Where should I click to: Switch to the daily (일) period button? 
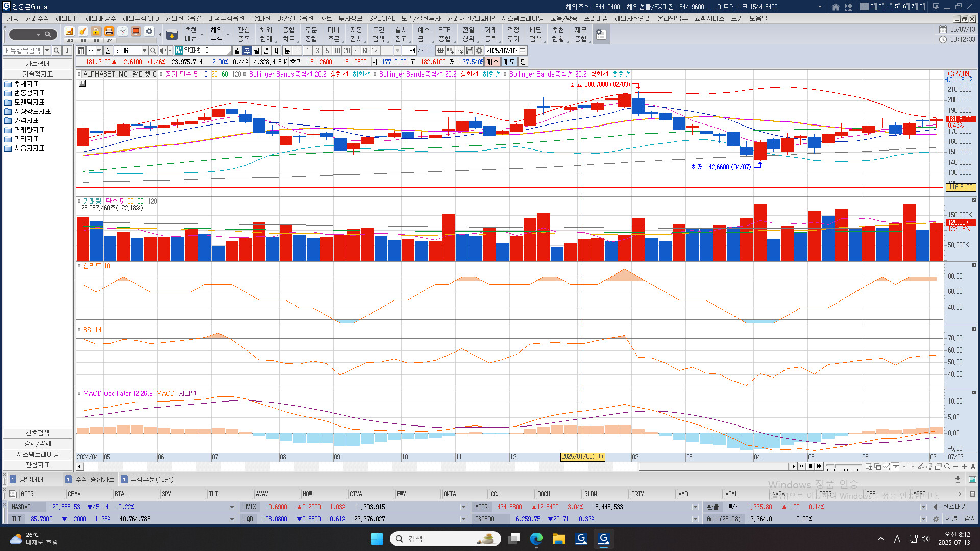237,51
